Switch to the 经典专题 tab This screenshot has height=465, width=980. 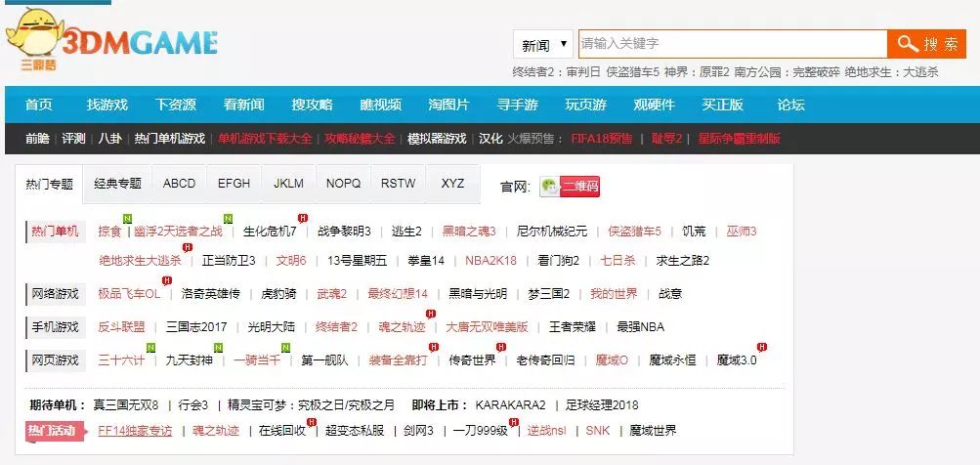pos(117,184)
